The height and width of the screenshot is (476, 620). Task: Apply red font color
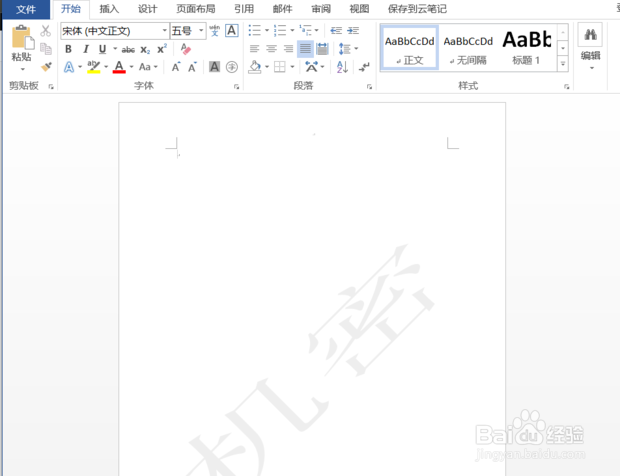(119, 67)
